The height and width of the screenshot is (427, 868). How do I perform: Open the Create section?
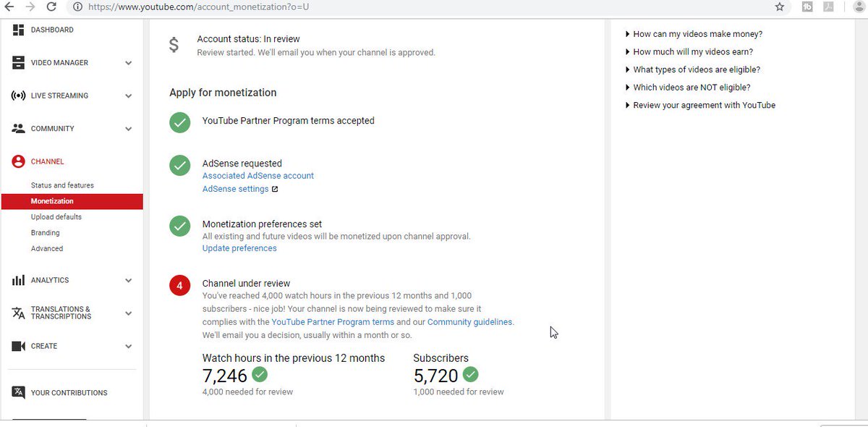[x=44, y=346]
